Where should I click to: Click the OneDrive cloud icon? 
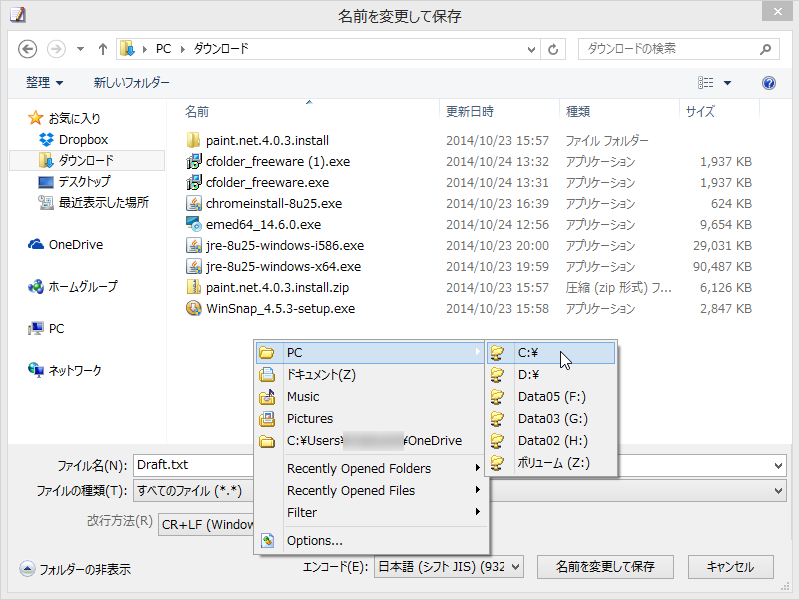(x=36, y=244)
